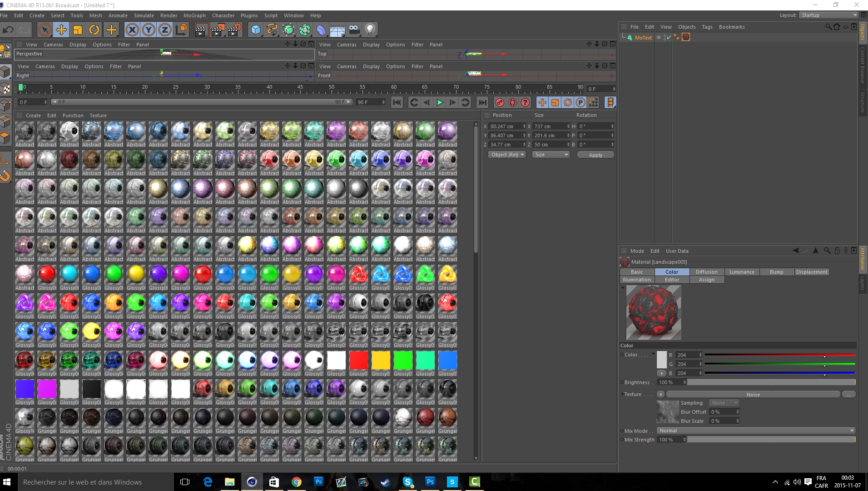Toggle Point Level Animation recording
The image size is (868, 491).
[593, 102]
